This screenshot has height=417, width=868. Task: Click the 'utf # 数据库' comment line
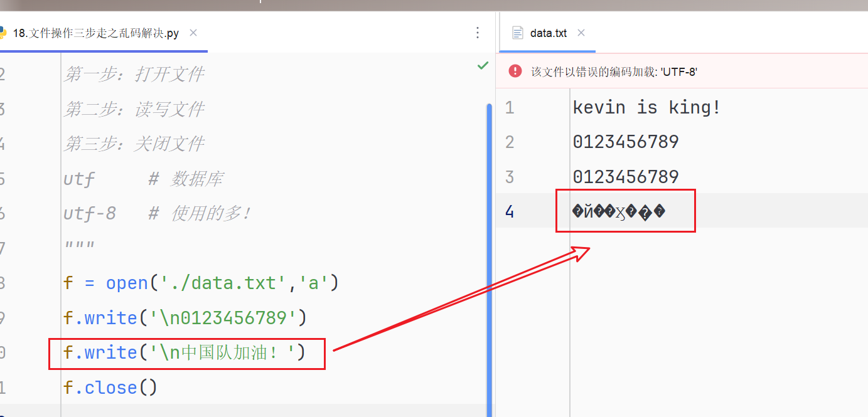pyautogui.click(x=143, y=179)
